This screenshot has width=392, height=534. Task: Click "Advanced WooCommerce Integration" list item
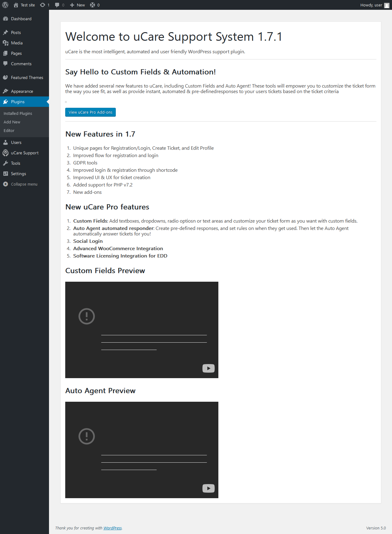coord(118,248)
